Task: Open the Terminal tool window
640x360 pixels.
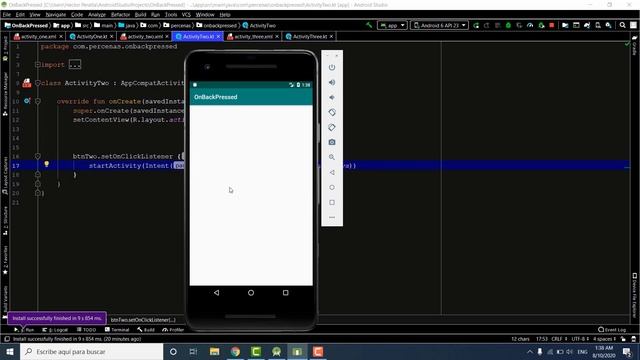Action: pyautogui.click(x=117, y=330)
